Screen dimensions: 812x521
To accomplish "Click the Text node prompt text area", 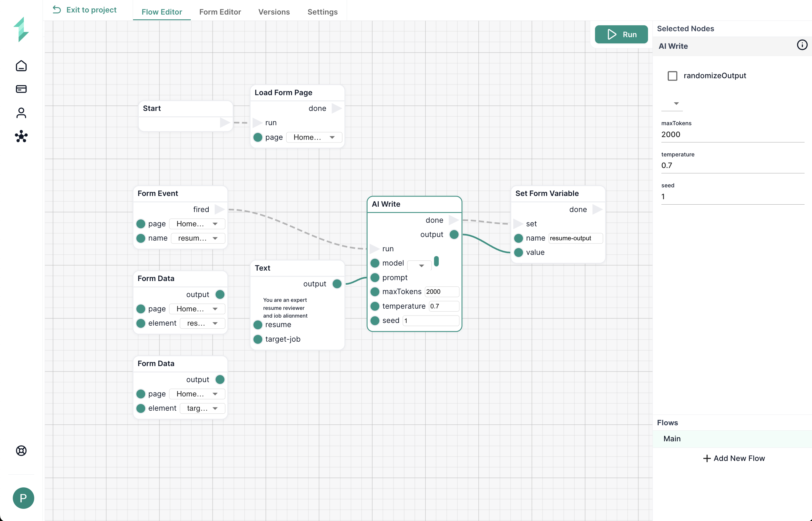I will tap(297, 307).
